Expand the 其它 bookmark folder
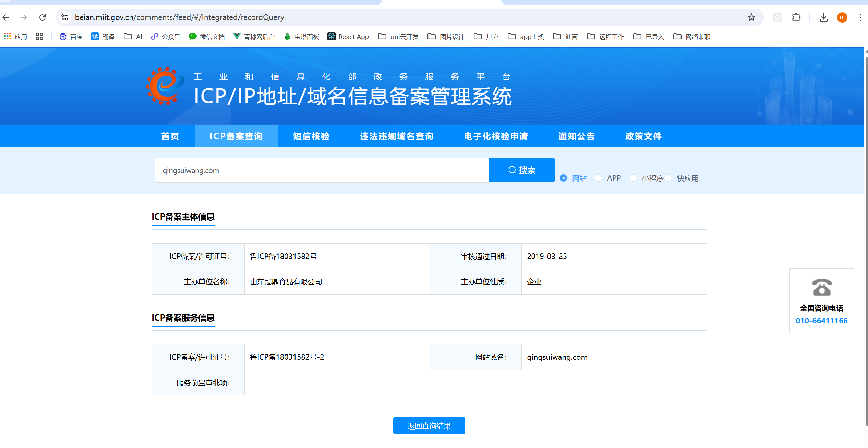Image resolution: width=868 pixels, height=448 pixels. pyautogui.click(x=486, y=37)
